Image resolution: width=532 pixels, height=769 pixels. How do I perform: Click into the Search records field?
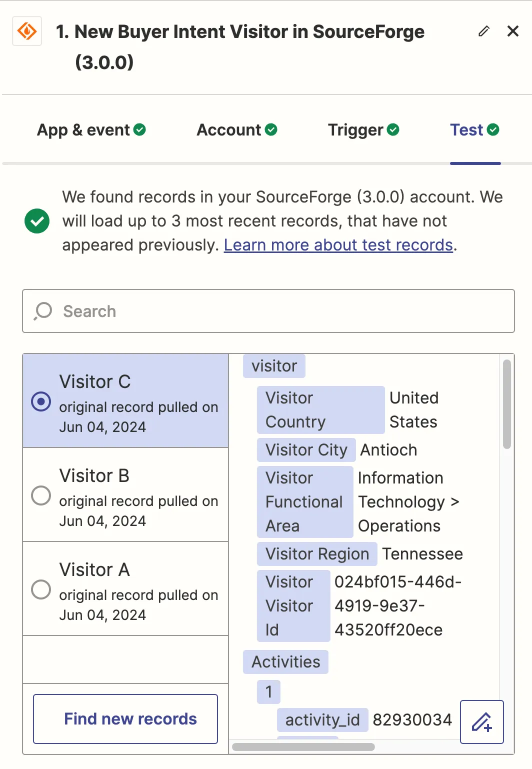tap(268, 311)
